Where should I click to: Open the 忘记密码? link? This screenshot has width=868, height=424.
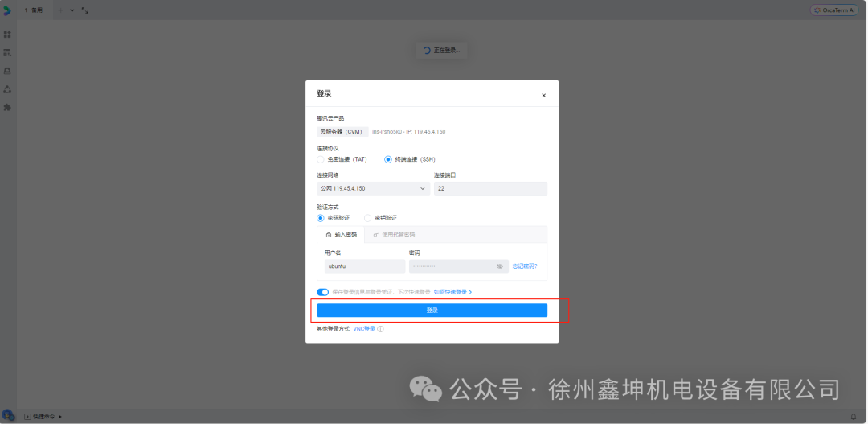524,266
